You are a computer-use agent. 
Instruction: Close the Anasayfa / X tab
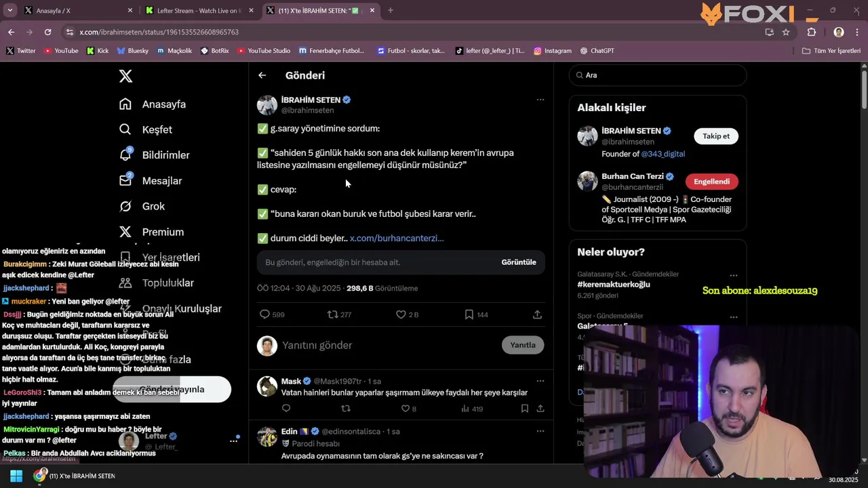coord(130,11)
